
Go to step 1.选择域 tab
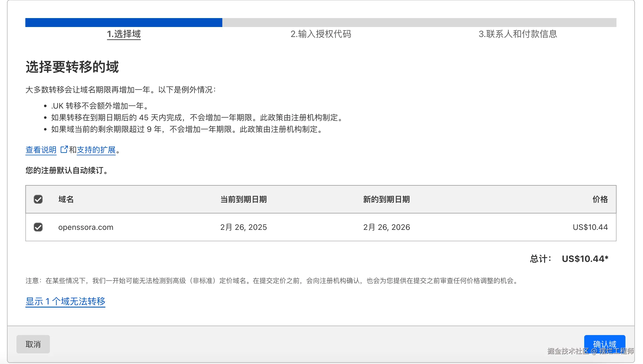tap(124, 34)
